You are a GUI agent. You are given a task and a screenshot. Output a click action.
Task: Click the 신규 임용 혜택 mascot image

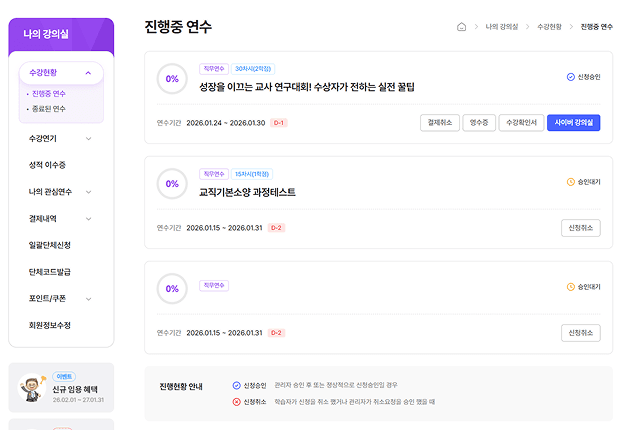click(x=32, y=390)
